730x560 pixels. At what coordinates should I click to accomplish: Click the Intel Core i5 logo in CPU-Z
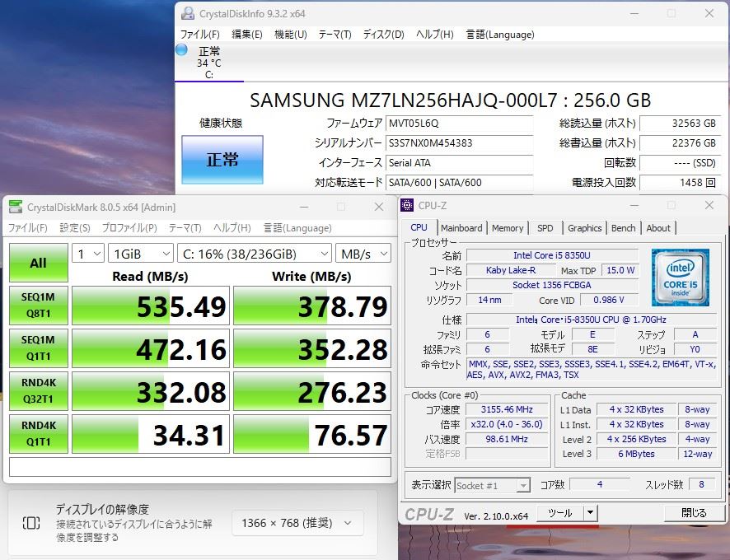(681, 278)
